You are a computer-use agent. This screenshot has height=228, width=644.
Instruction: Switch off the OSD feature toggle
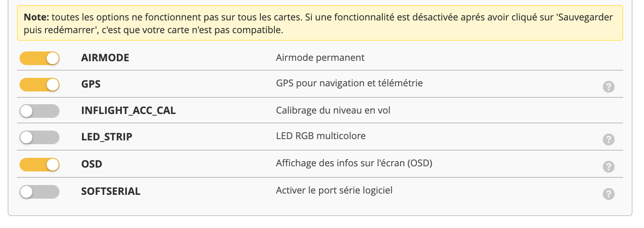pyautogui.click(x=40, y=164)
